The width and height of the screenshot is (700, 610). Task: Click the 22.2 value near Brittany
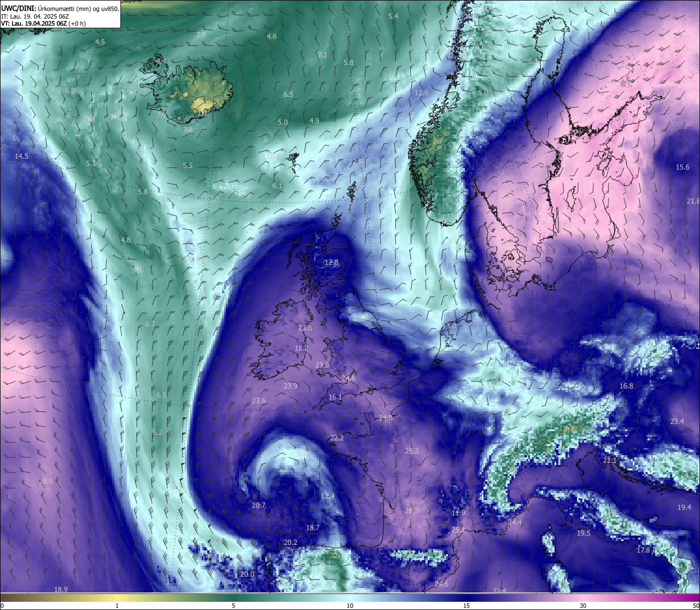pyautogui.click(x=337, y=438)
